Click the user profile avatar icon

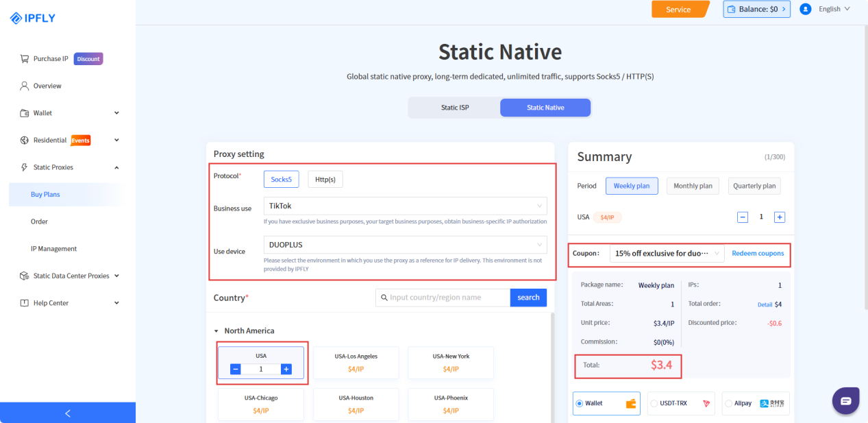[x=805, y=9]
